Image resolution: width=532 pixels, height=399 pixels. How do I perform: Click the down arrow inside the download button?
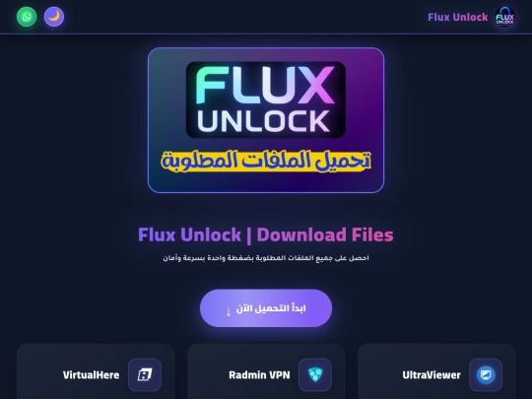[229, 311]
